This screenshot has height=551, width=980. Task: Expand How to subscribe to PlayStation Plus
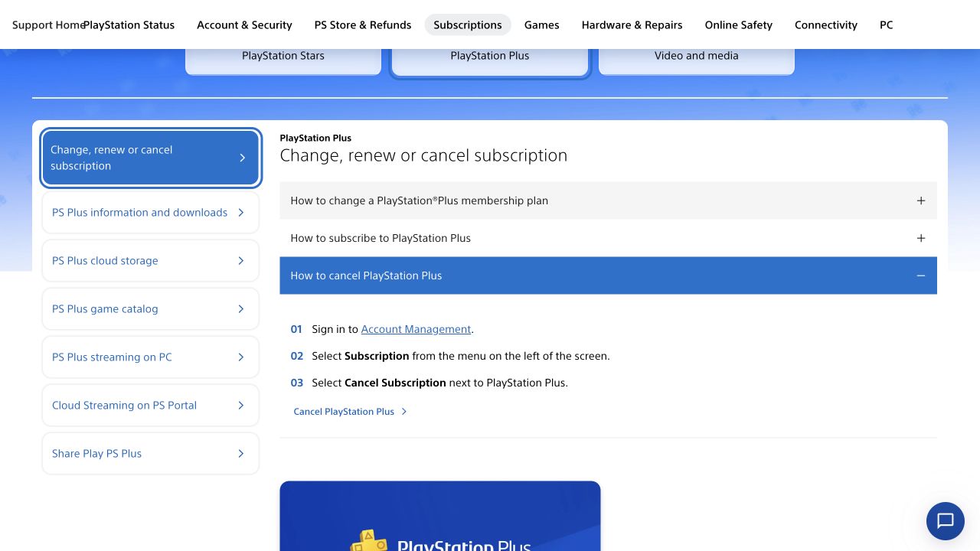[x=608, y=238]
